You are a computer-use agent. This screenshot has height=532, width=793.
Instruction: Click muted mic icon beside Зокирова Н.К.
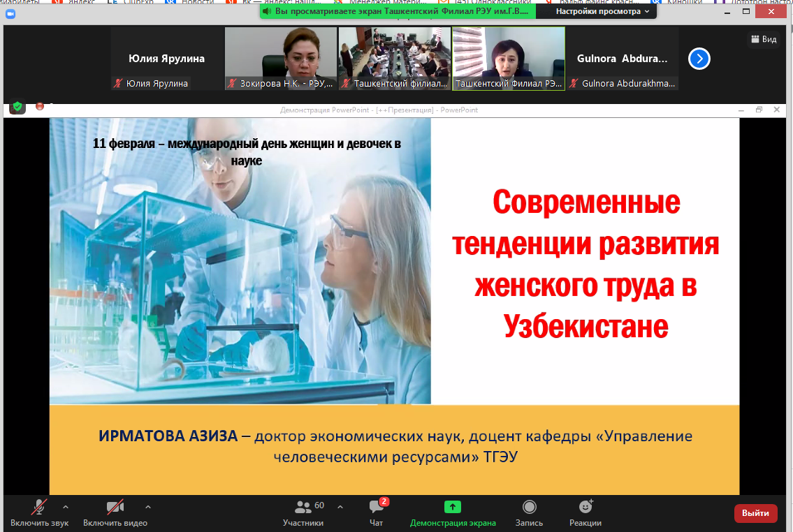pyautogui.click(x=232, y=83)
